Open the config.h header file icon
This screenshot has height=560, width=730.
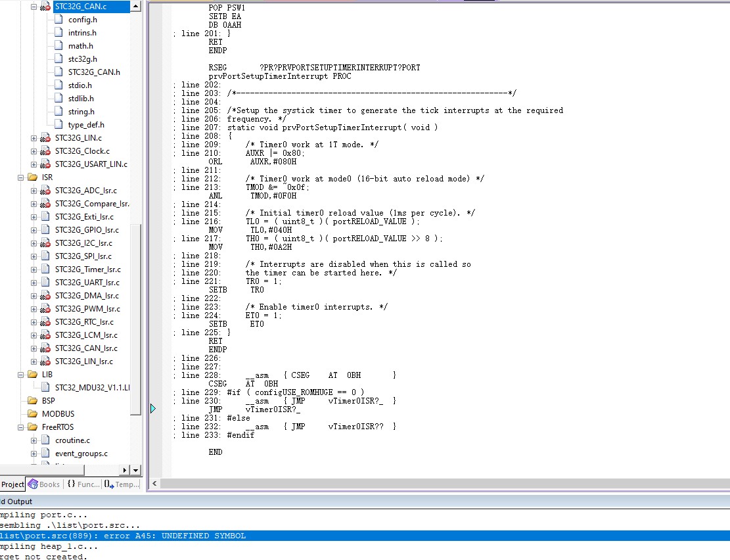pos(58,19)
